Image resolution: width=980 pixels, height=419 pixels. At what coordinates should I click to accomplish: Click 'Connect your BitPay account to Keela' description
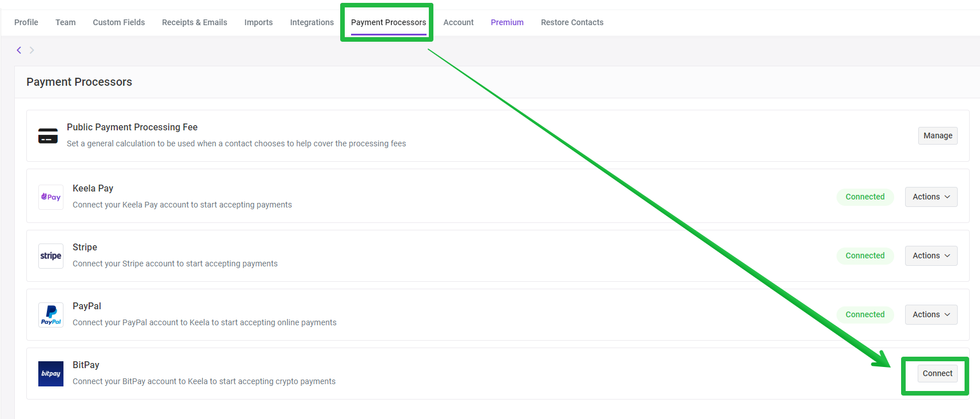[x=204, y=381]
